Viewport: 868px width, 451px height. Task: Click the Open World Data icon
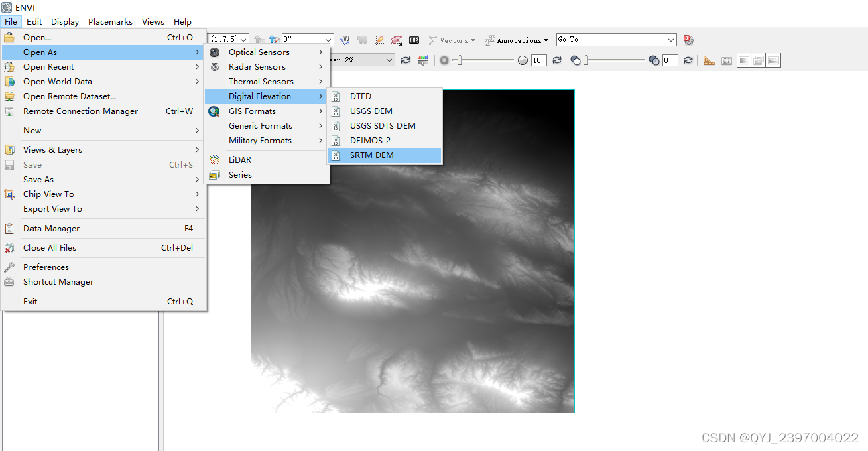(x=9, y=82)
